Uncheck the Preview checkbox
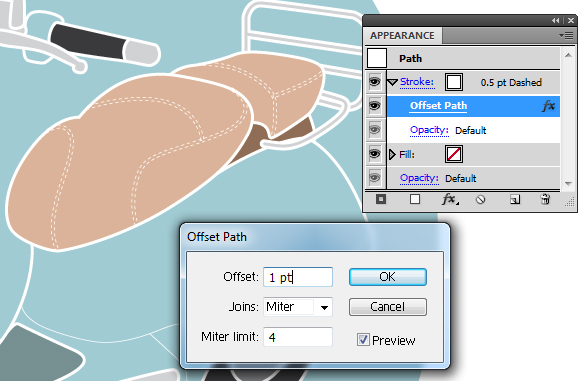Screen dimensions: 585x381 pyautogui.click(x=363, y=340)
